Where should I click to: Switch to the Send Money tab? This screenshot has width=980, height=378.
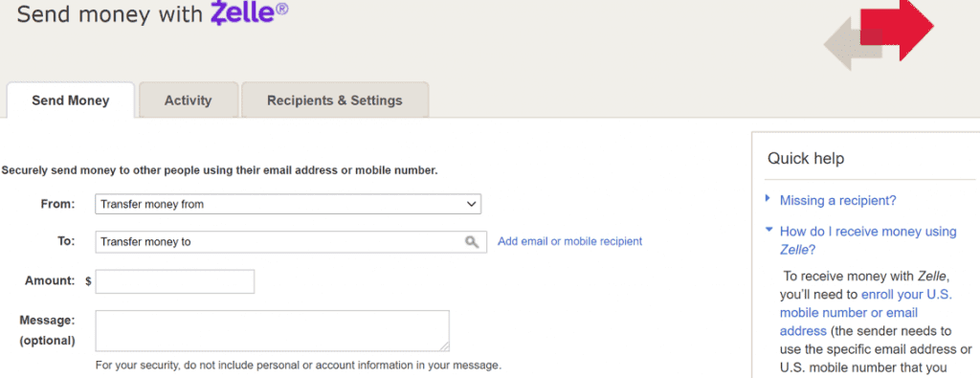pyautogui.click(x=71, y=100)
